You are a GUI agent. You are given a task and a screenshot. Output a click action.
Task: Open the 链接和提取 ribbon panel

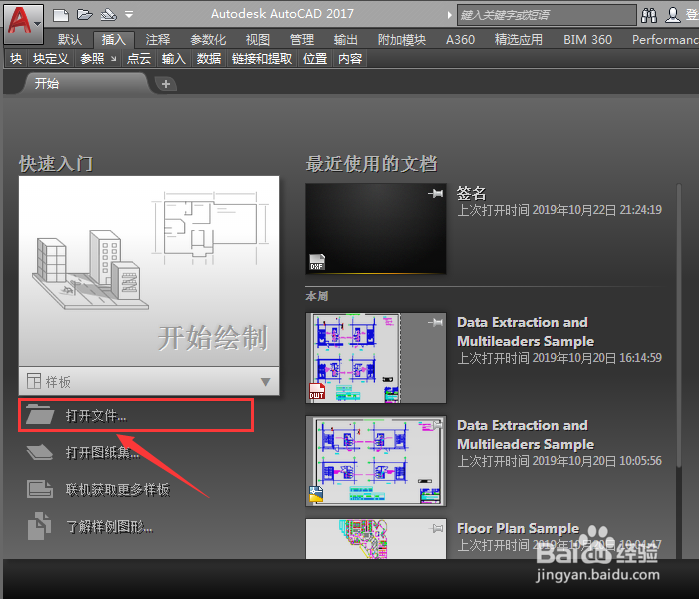pyautogui.click(x=262, y=59)
